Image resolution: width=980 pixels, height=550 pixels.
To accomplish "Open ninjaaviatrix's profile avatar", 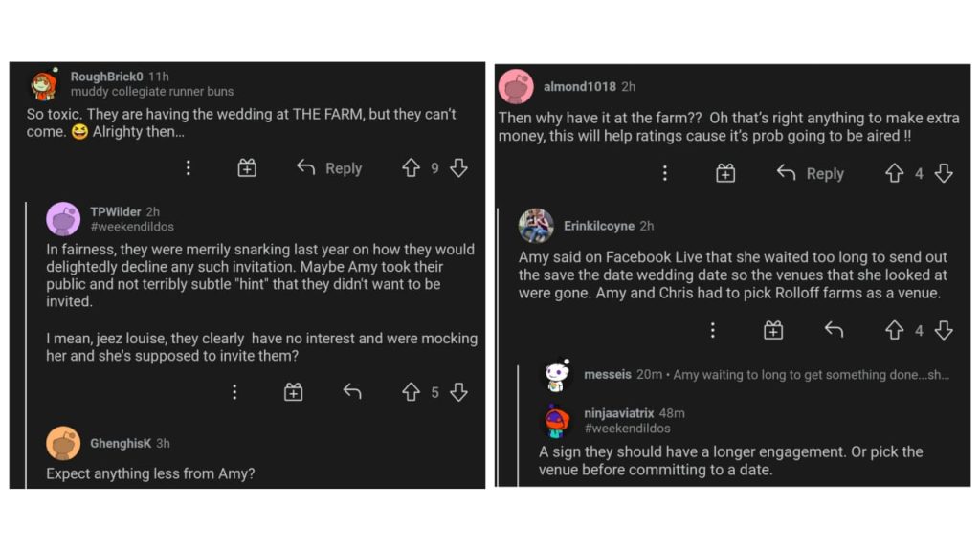I will point(557,421).
